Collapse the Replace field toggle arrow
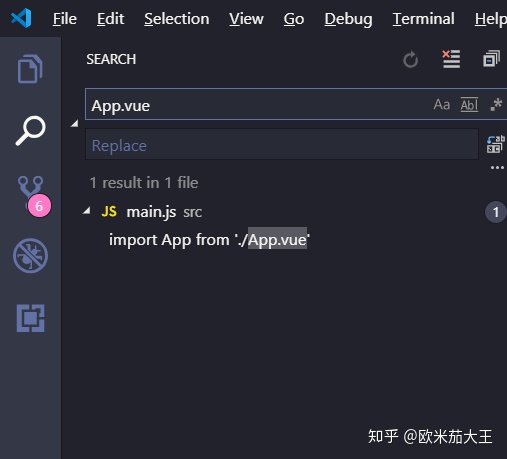507x459 pixels. pyautogui.click(x=75, y=124)
